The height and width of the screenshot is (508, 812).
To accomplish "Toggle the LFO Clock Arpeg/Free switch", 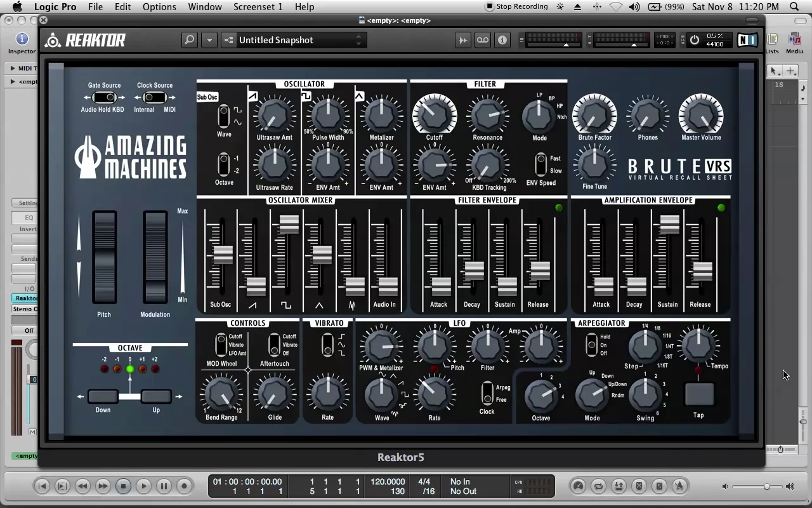I will [487, 394].
